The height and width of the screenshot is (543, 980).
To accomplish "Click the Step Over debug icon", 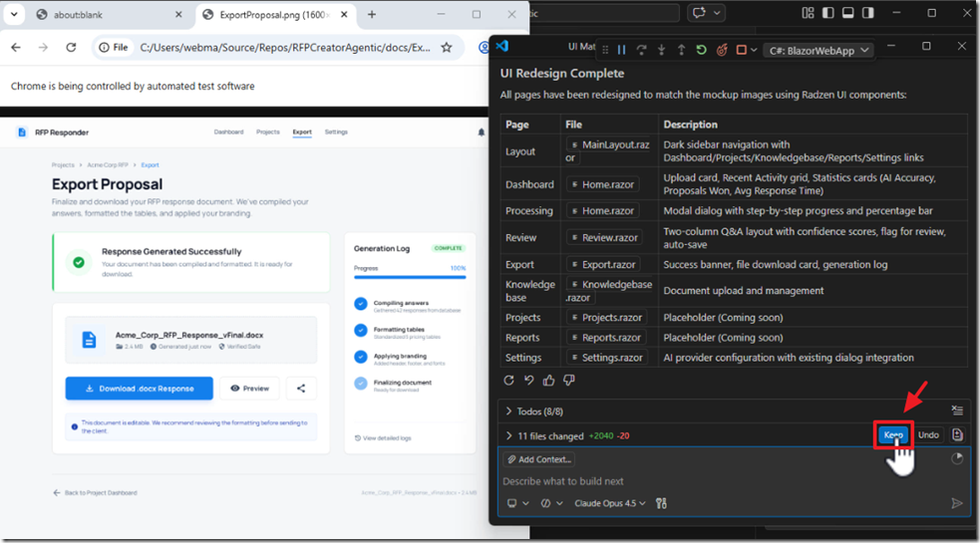I will tap(641, 50).
